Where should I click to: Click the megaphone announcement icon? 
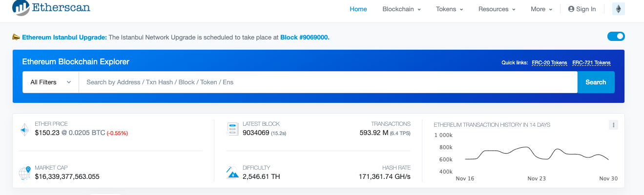pyautogui.click(x=16, y=37)
